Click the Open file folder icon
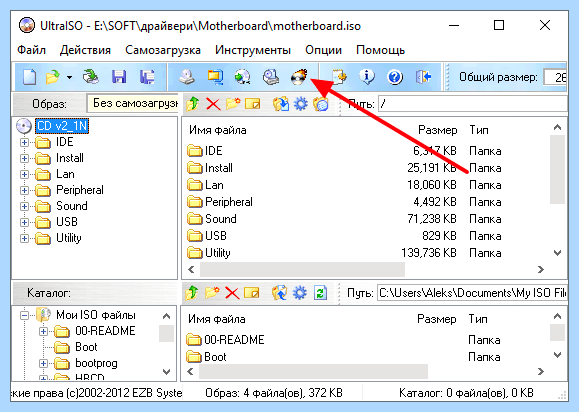Viewport: 579px width, 412px height. point(52,77)
